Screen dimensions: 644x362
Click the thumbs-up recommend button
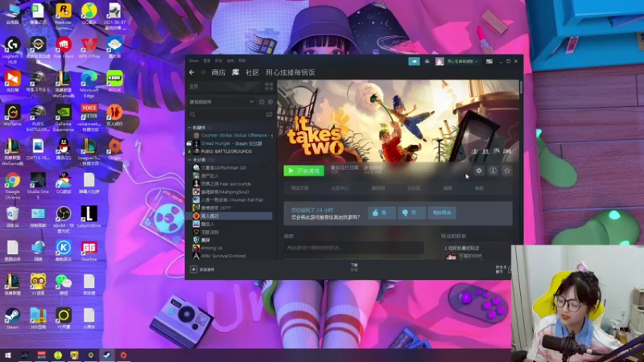pyautogui.click(x=382, y=212)
